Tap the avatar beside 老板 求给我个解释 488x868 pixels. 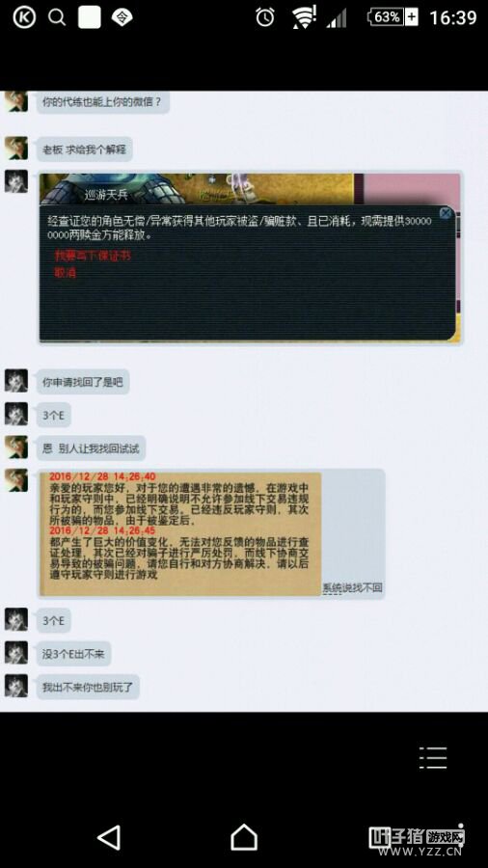click(x=16, y=148)
